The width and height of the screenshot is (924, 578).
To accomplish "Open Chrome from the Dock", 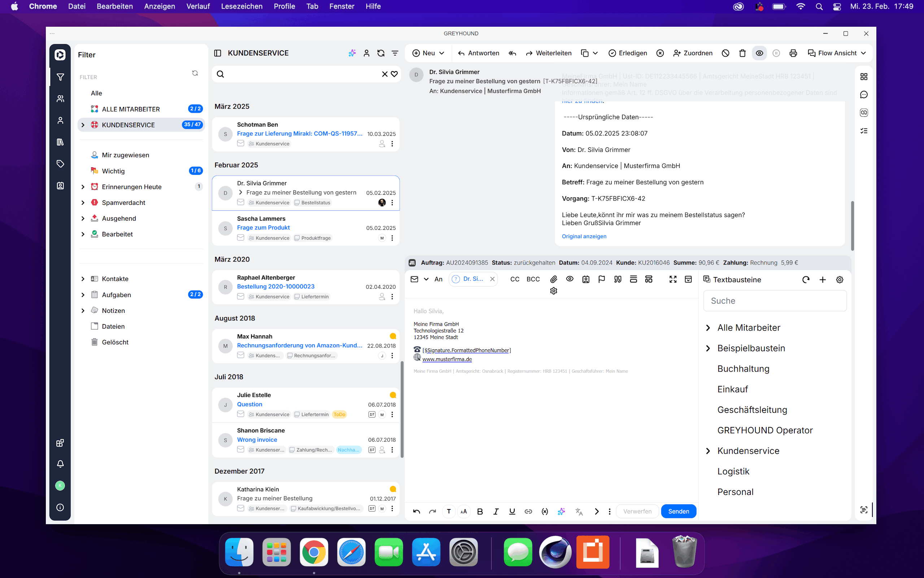I will pos(314,552).
